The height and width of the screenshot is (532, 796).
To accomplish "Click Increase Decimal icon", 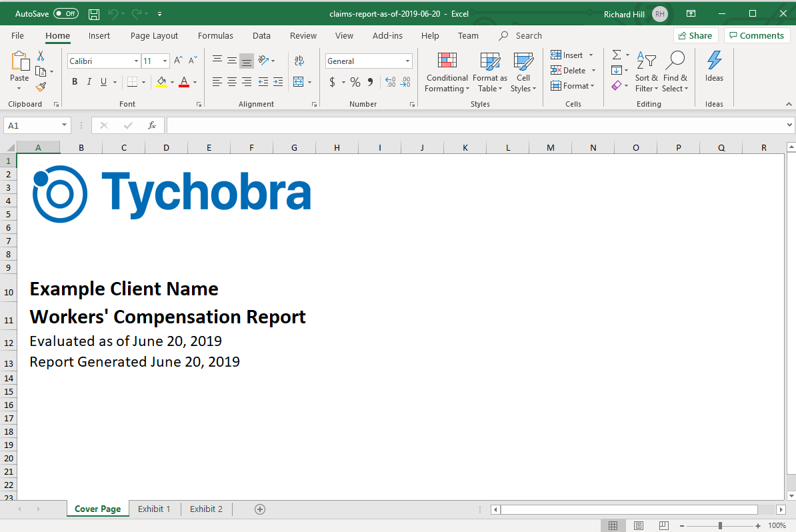I will (391, 82).
